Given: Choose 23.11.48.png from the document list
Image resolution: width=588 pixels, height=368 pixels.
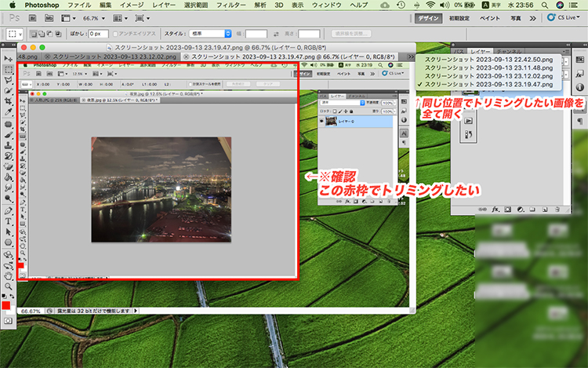Looking at the screenshot, I should tap(488, 68).
